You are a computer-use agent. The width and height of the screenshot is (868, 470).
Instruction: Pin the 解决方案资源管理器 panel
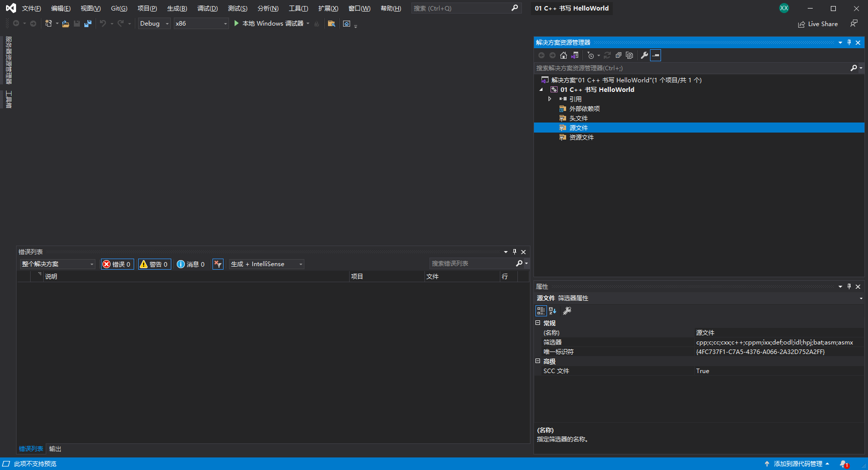pyautogui.click(x=849, y=43)
